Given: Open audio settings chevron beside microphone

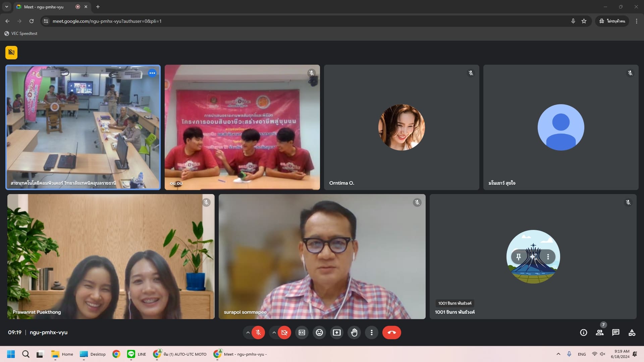Looking at the screenshot, I should click(248, 333).
